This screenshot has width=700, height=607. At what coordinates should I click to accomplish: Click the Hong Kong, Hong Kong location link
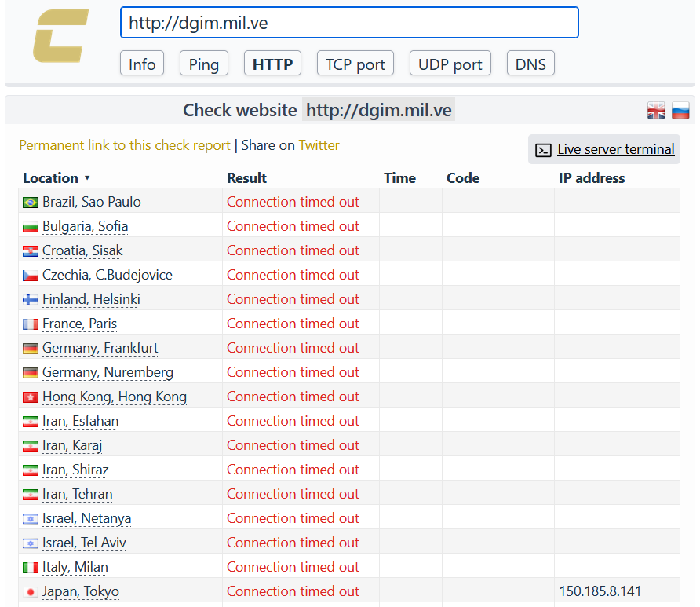[115, 397]
